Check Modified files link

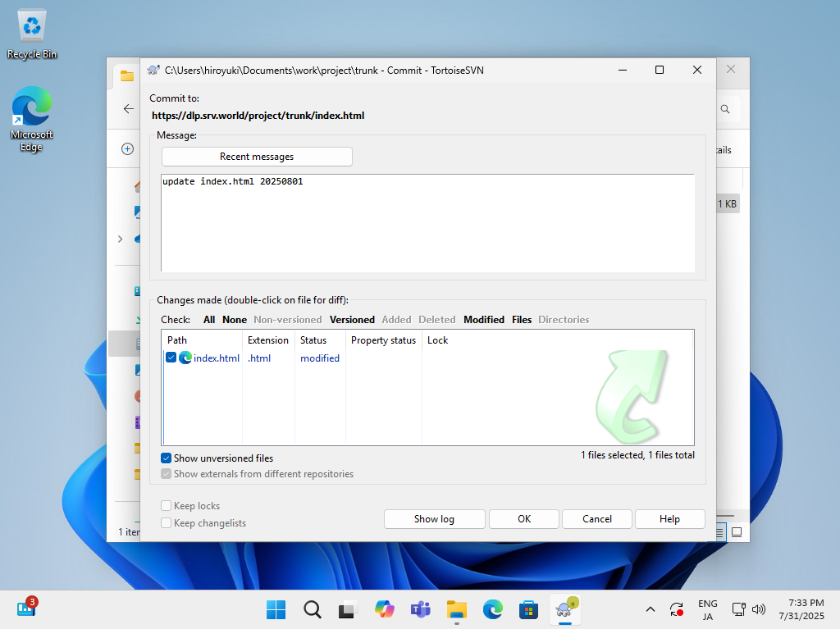point(484,319)
